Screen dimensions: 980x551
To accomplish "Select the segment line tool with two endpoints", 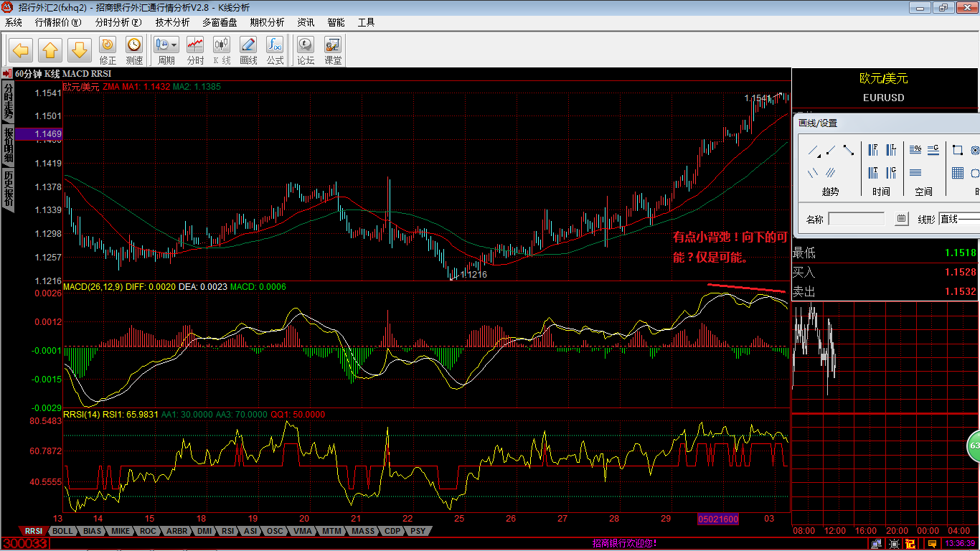I will (849, 150).
